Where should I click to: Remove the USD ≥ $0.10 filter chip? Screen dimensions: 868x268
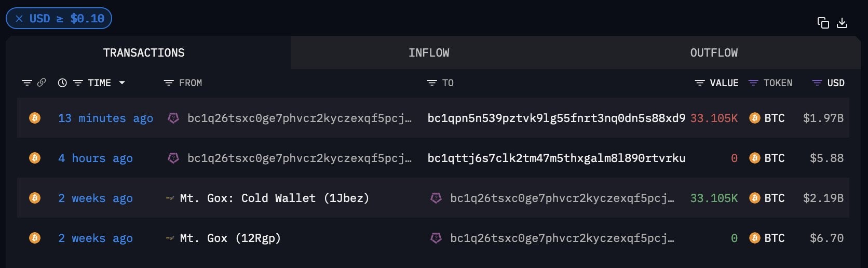coord(19,19)
